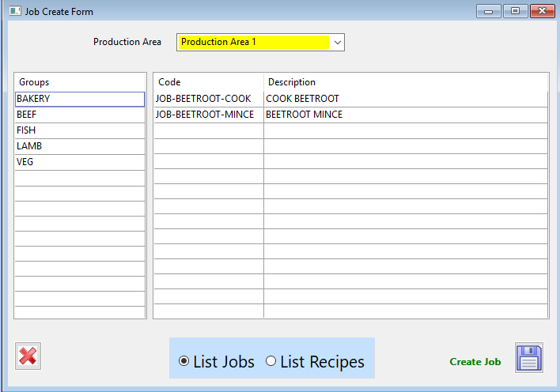The width and height of the screenshot is (560, 392).
Task: Select the LAMB group
Action: (80, 146)
